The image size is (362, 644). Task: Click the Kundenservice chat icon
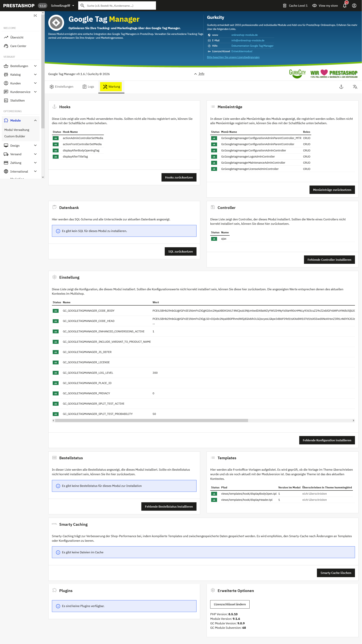[6, 92]
